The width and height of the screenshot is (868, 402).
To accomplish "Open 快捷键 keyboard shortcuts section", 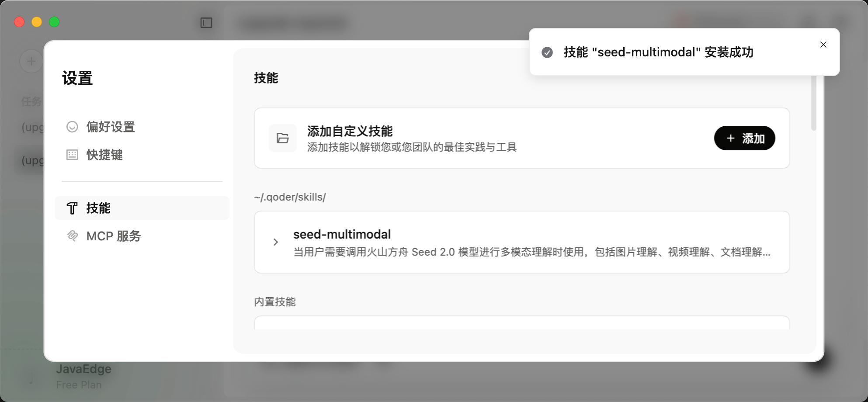I will [104, 155].
